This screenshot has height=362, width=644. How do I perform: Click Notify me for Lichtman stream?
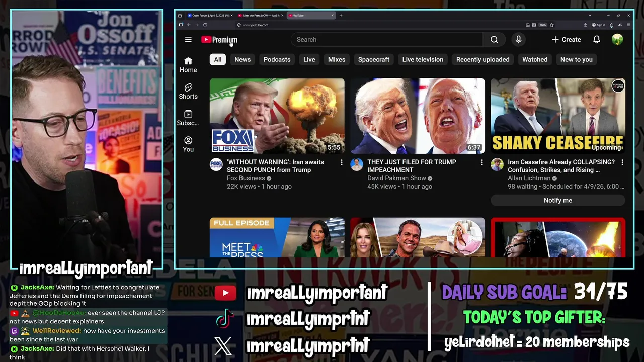coord(558,200)
